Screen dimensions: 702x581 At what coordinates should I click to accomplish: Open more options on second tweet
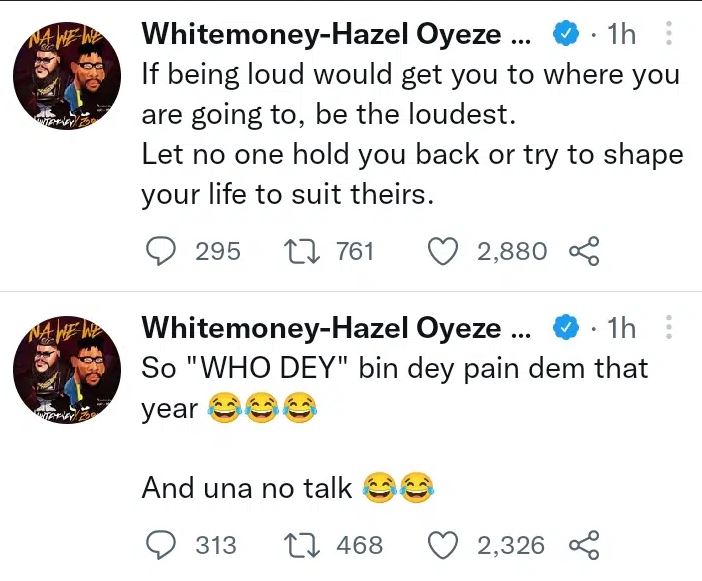click(x=669, y=328)
